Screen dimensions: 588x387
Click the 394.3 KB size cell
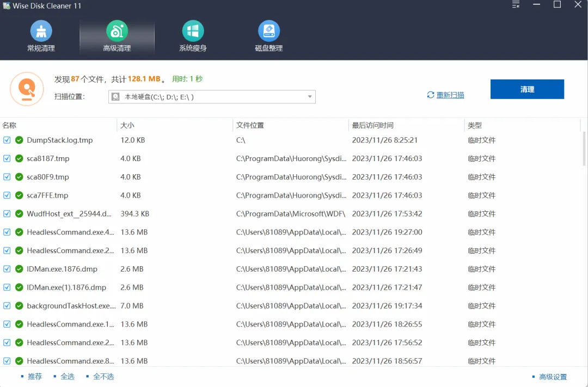click(x=134, y=214)
